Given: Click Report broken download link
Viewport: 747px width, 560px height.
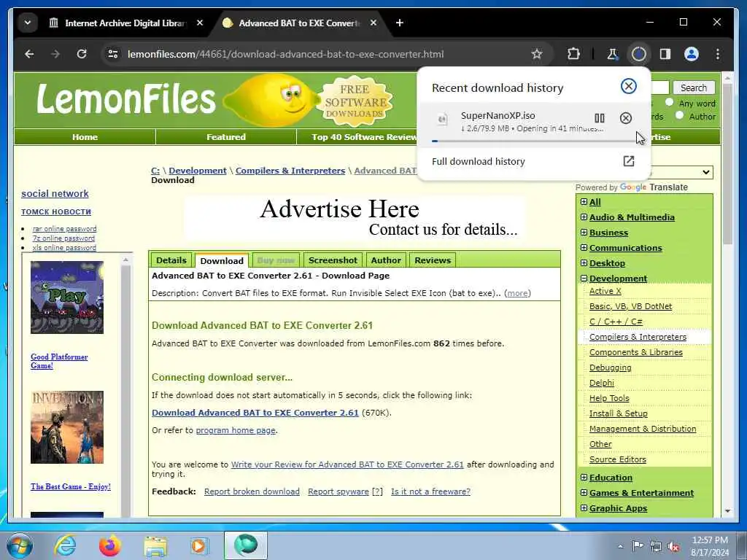Looking at the screenshot, I should [252, 491].
